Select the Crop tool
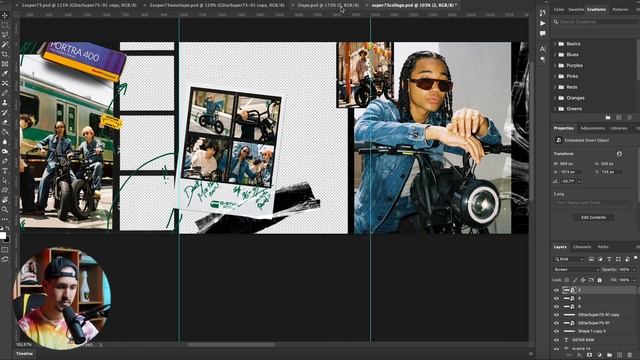 pos(5,54)
